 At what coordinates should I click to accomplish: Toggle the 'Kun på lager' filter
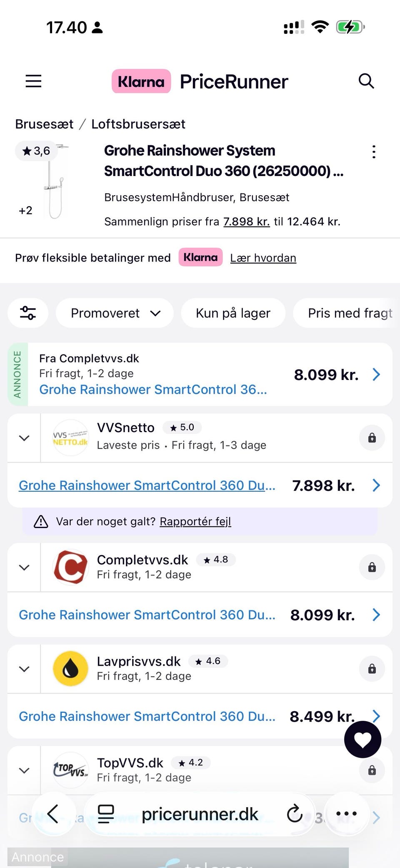[233, 313]
